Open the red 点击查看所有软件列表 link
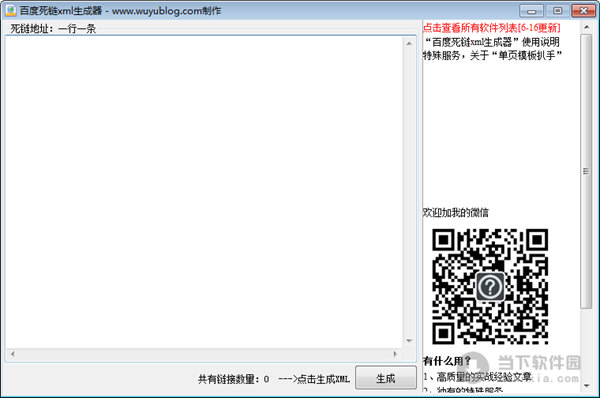600x398 pixels. tap(491, 28)
